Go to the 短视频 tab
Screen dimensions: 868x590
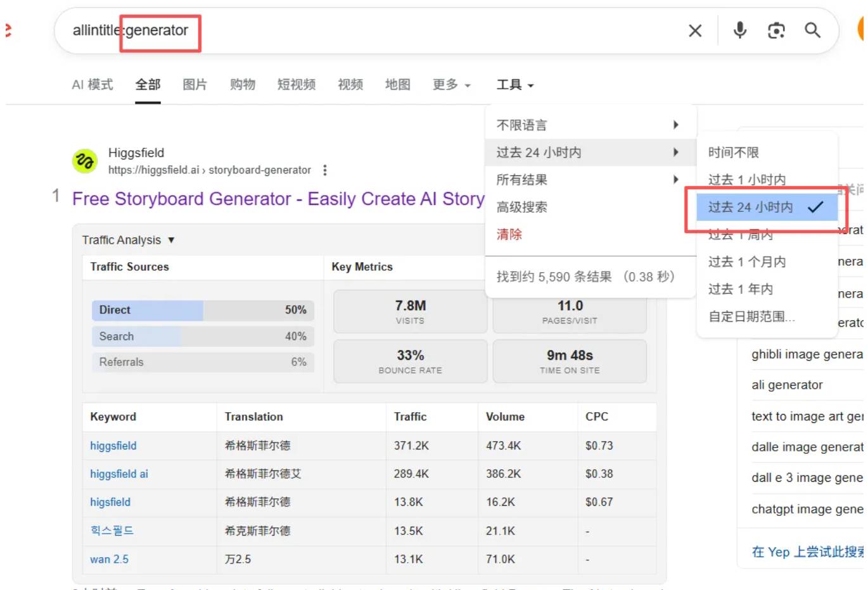pyautogui.click(x=296, y=84)
